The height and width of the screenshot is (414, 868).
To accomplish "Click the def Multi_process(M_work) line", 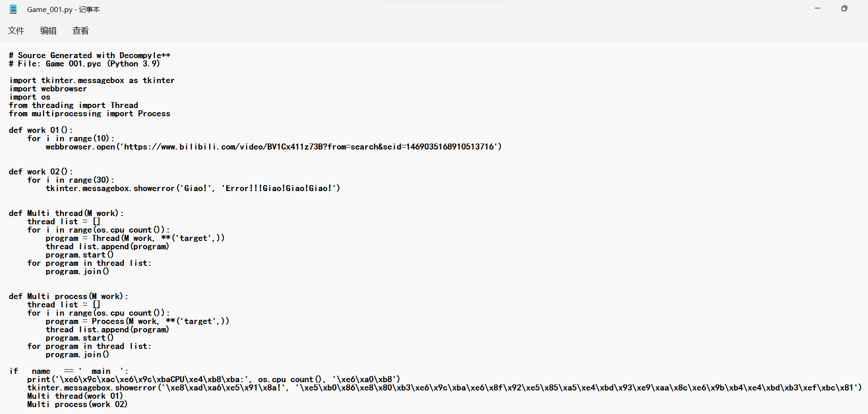I will (x=68, y=296).
